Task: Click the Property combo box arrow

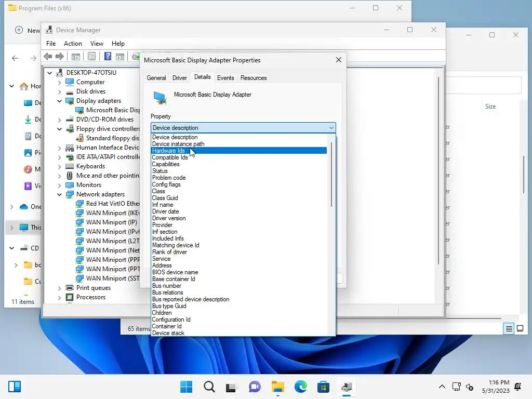Action: (x=331, y=128)
